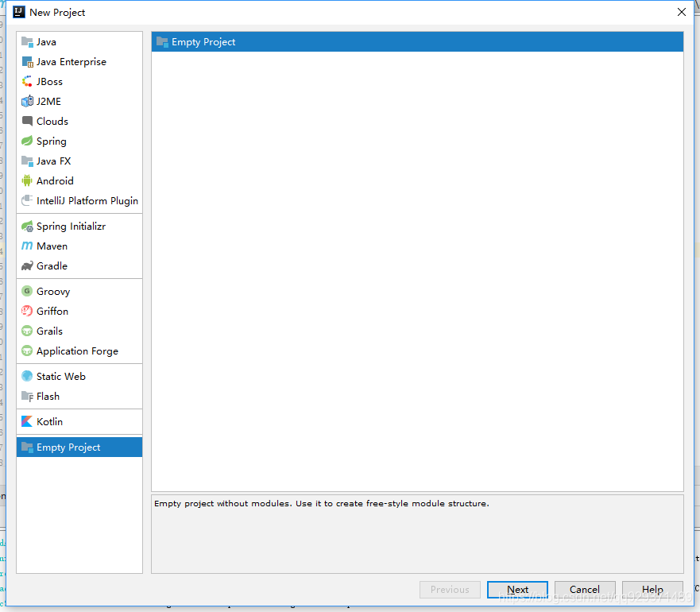
Task: Select Kotlin project type
Action: coord(79,422)
